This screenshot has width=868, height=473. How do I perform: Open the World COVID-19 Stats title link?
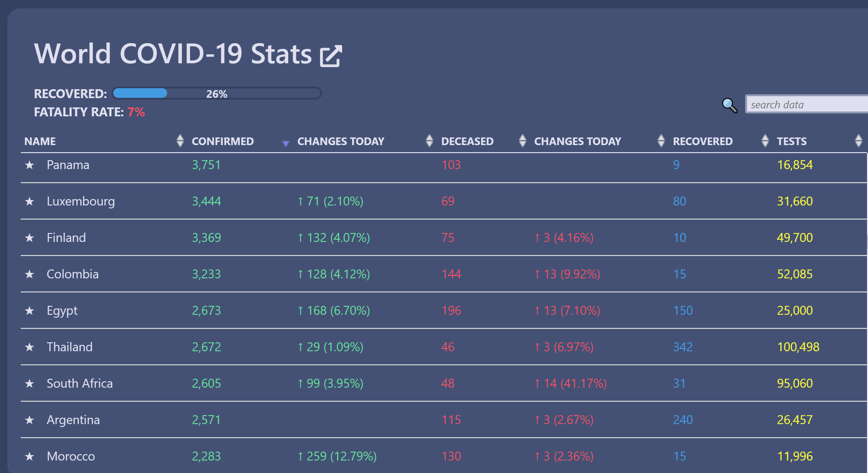pos(173,54)
